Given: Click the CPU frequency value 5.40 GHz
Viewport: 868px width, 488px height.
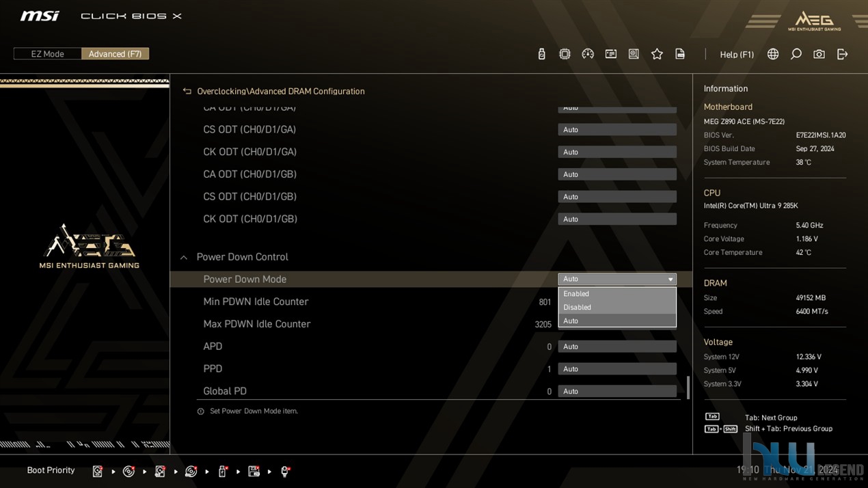Looking at the screenshot, I should (809, 226).
